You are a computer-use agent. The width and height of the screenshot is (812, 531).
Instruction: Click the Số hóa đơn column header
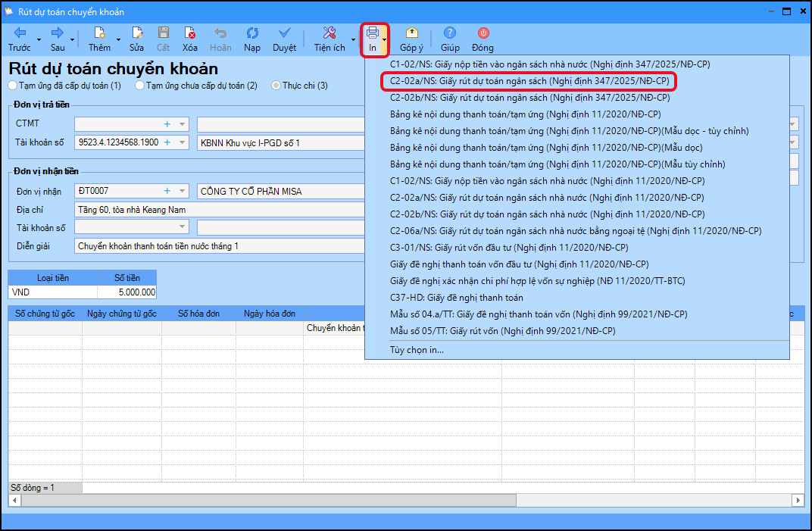(x=199, y=314)
